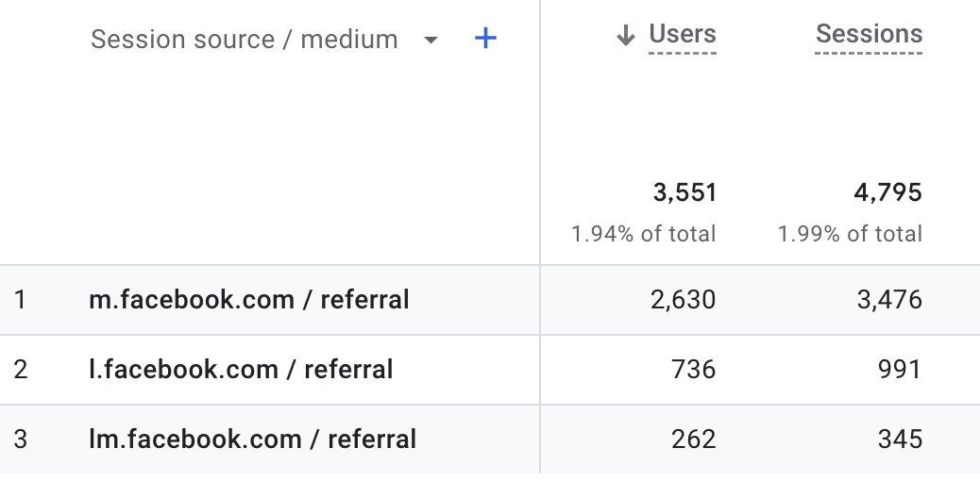Click the 991 sessions cell

pos(900,370)
